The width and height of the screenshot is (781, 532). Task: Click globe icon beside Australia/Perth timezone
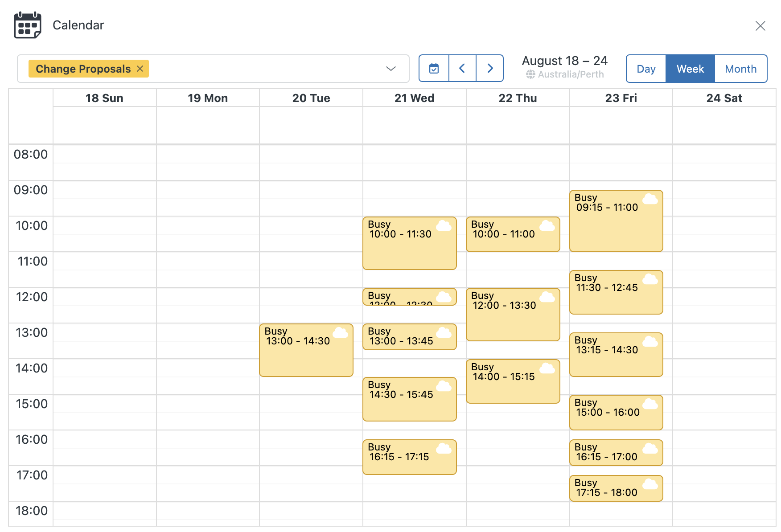click(x=530, y=74)
